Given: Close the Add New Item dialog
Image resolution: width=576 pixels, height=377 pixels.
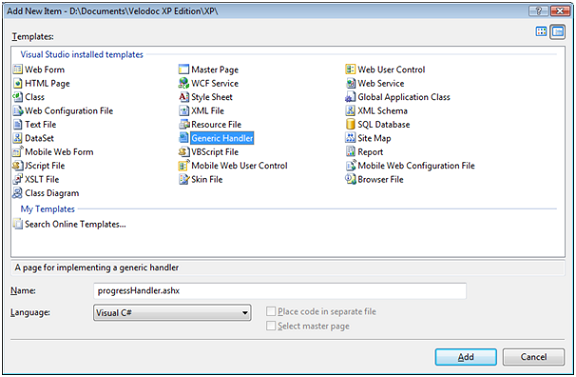Looking at the screenshot, I should pos(559,11).
